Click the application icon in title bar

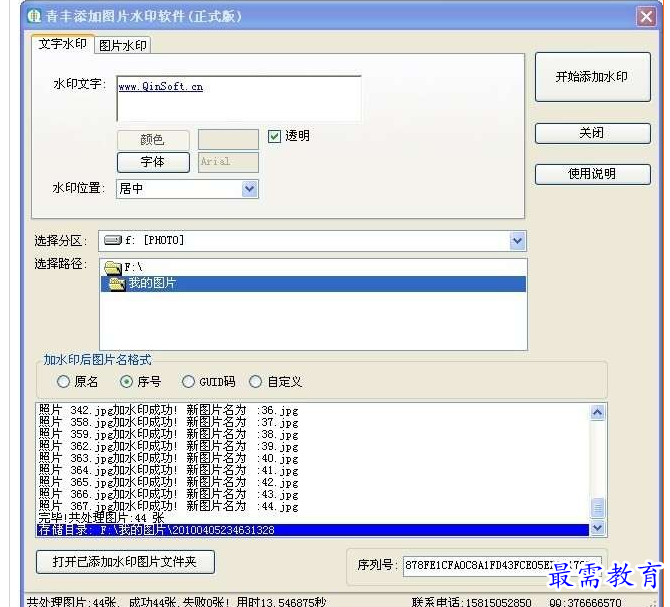pos(34,16)
